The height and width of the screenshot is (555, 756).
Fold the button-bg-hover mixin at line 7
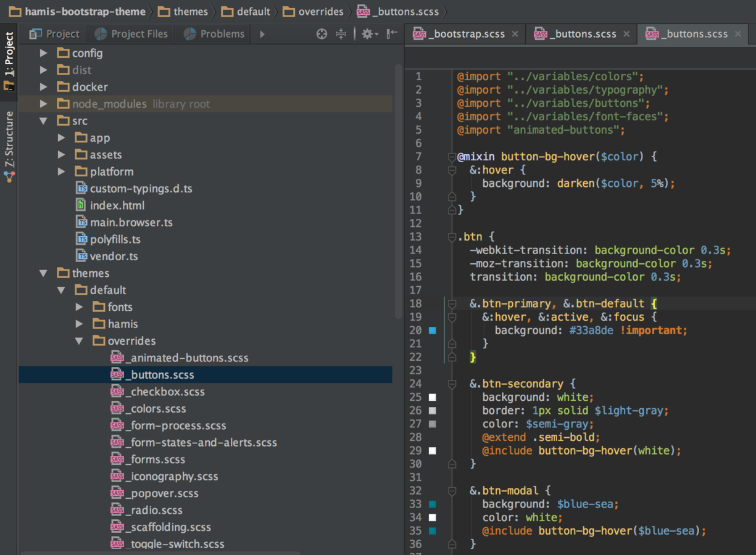[452, 157]
